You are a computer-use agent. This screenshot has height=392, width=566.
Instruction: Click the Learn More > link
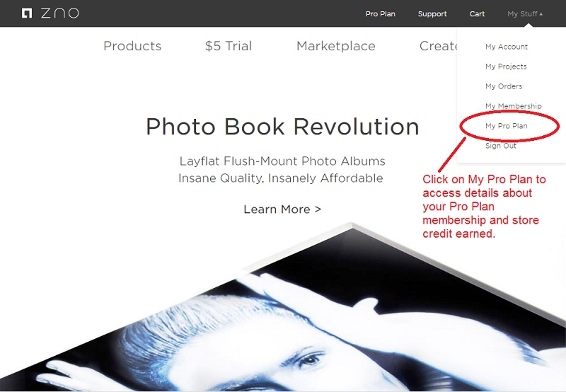(x=282, y=209)
